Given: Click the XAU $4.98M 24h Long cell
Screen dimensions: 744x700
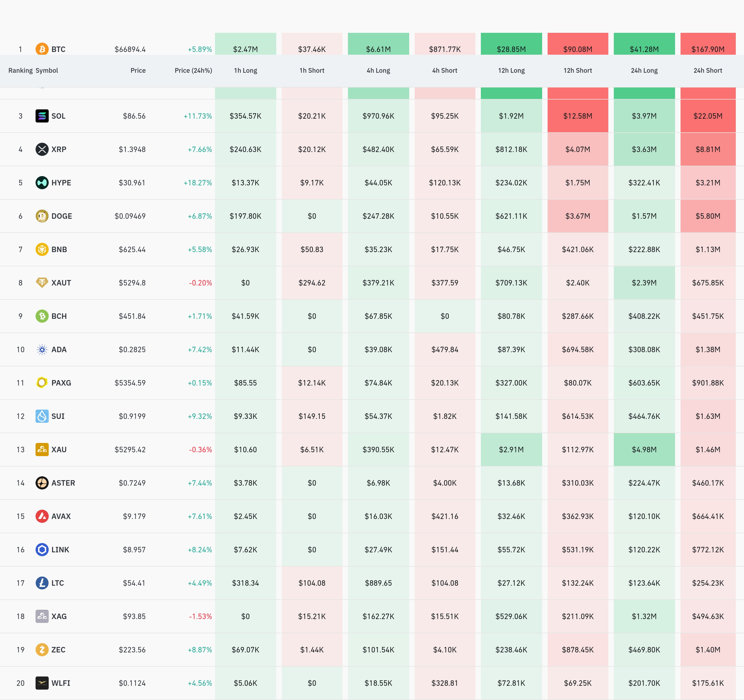Looking at the screenshot, I should point(644,450).
